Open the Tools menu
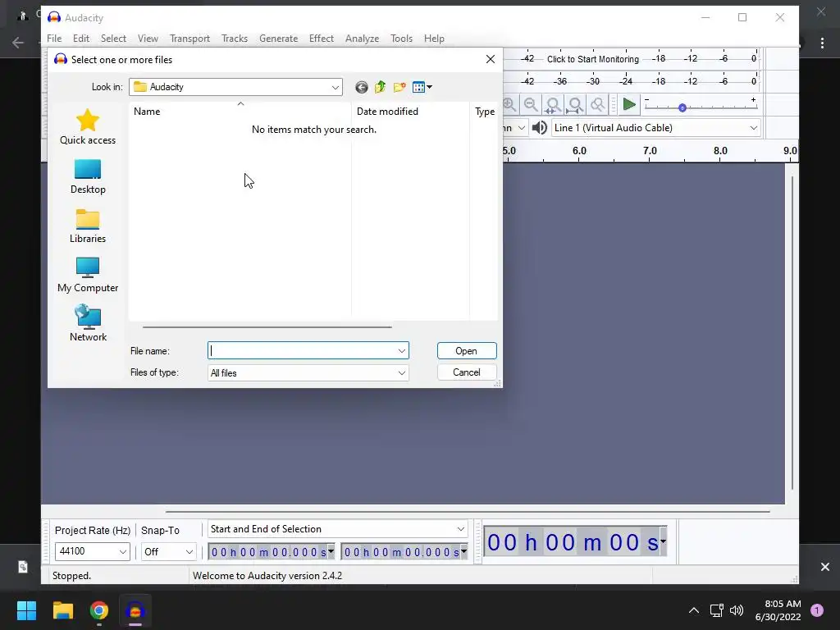 (x=401, y=39)
